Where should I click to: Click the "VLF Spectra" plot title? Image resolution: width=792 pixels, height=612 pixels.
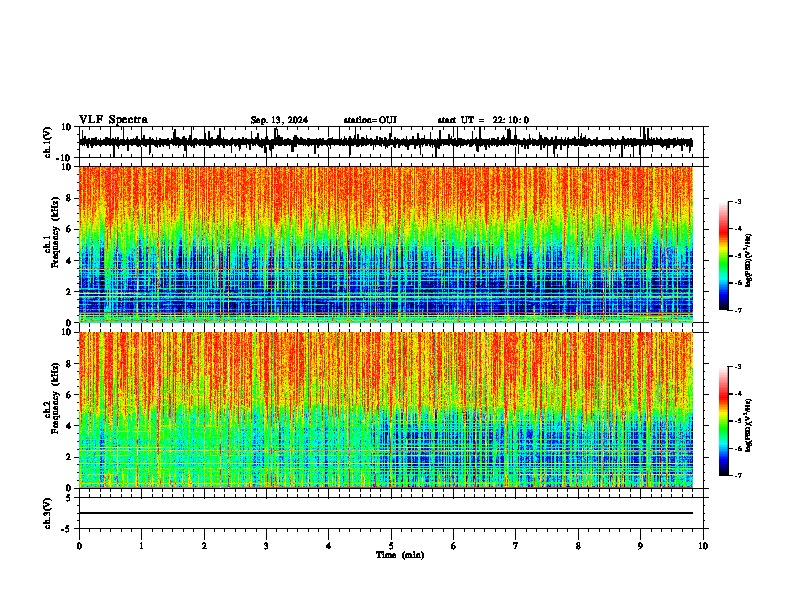pos(113,120)
